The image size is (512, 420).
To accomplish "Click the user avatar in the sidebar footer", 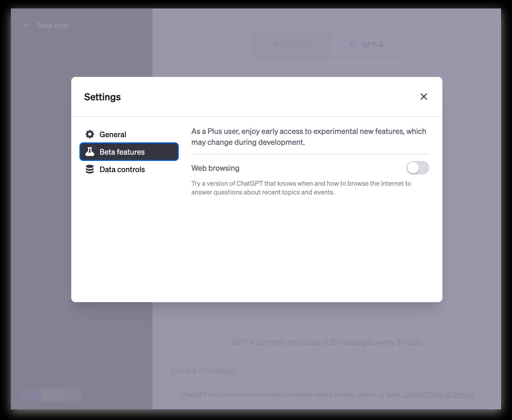I will (31, 395).
